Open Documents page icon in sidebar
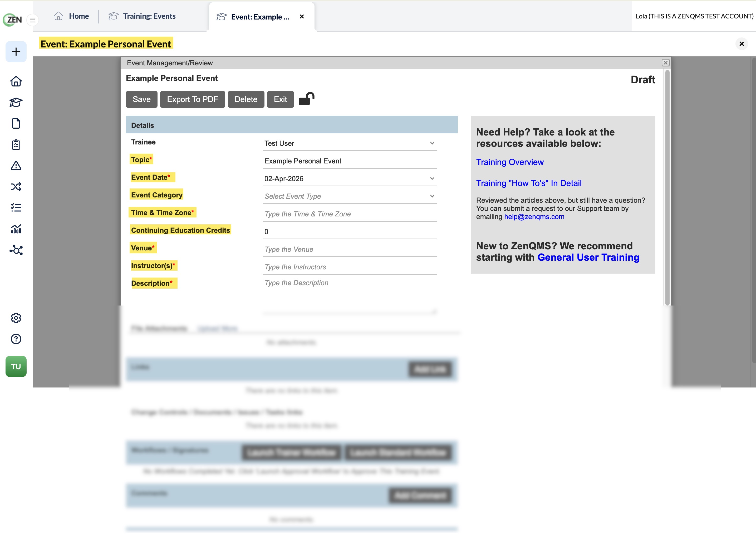Image resolution: width=756 pixels, height=538 pixels. [x=16, y=123]
